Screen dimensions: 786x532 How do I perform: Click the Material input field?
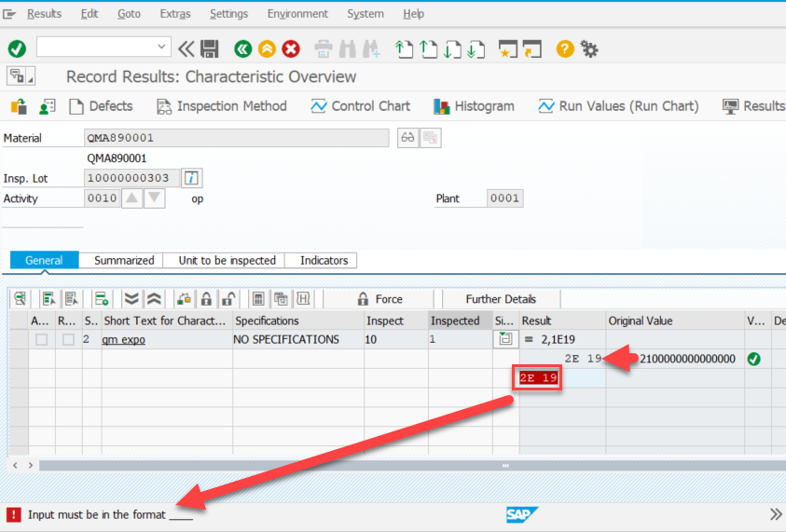(x=237, y=138)
